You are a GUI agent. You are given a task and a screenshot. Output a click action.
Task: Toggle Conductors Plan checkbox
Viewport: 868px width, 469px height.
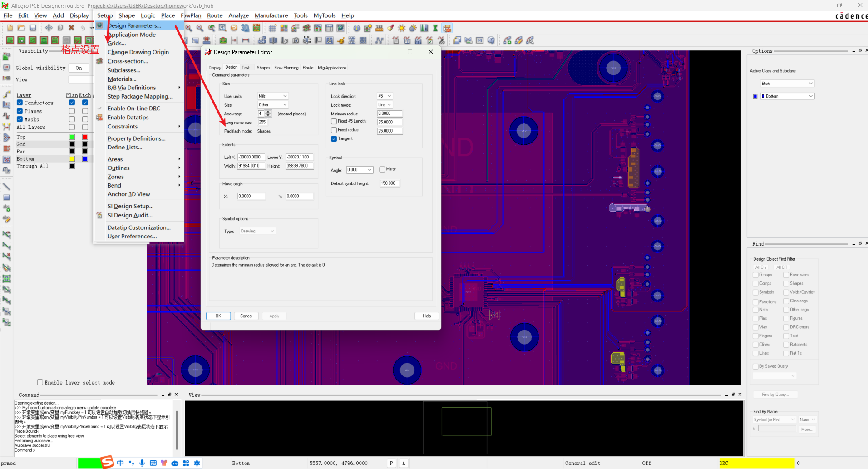[72, 103]
